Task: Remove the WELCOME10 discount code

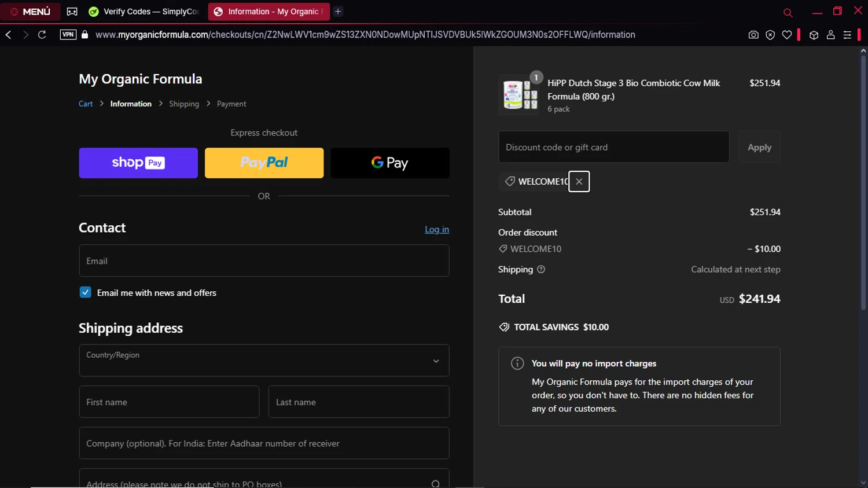Action: 579,181
